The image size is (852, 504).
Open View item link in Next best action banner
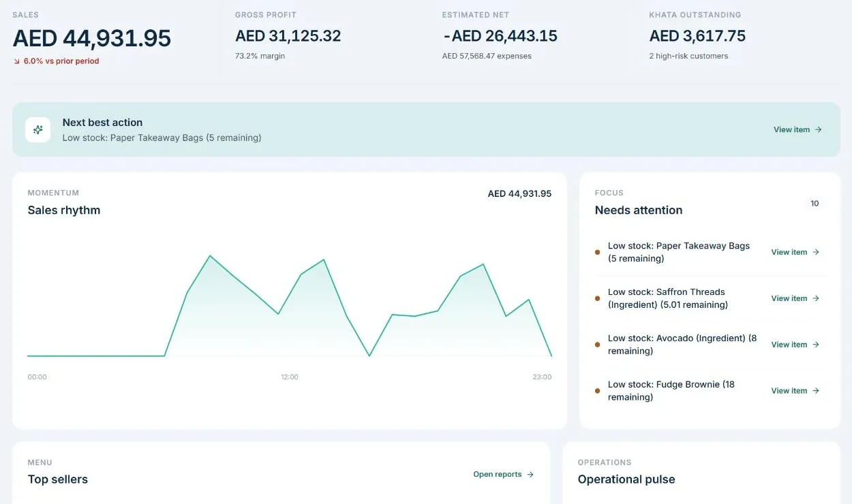click(797, 129)
